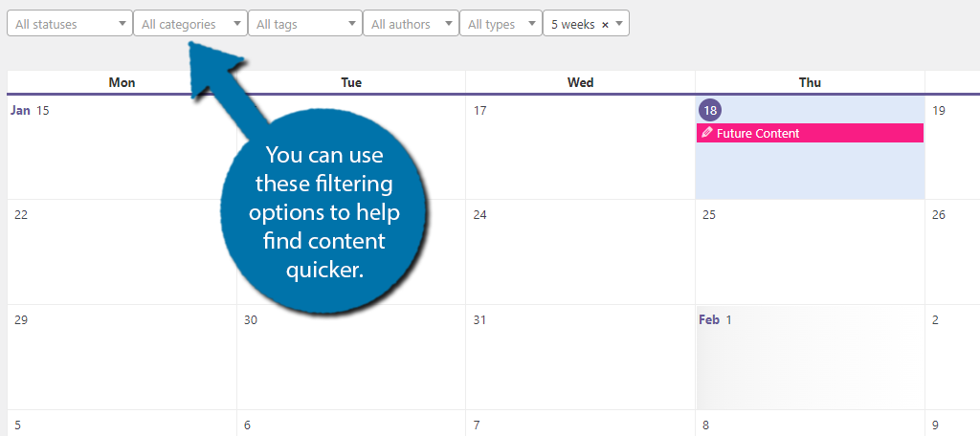Open the Future Content calendar entry
The height and width of the screenshot is (436, 980).
point(810,132)
